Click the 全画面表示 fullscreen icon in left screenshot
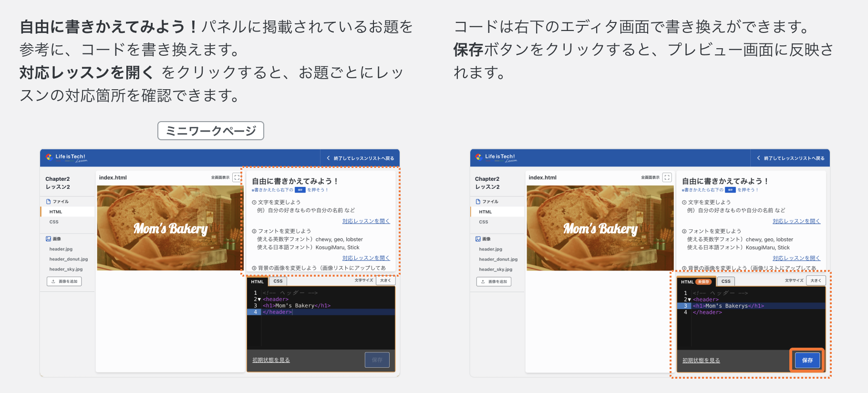The height and width of the screenshot is (393, 868). (237, 177)
